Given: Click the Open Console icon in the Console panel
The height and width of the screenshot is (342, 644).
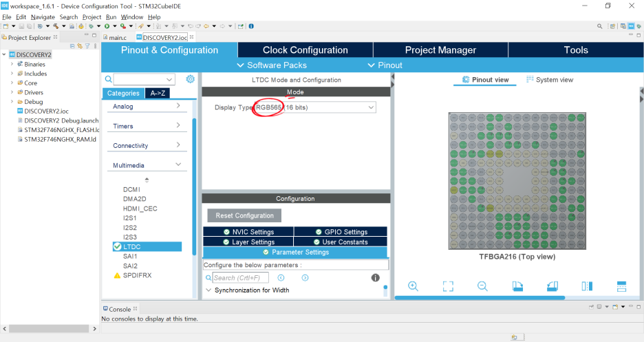Looking at the screenshot, I should click(615, 307).
